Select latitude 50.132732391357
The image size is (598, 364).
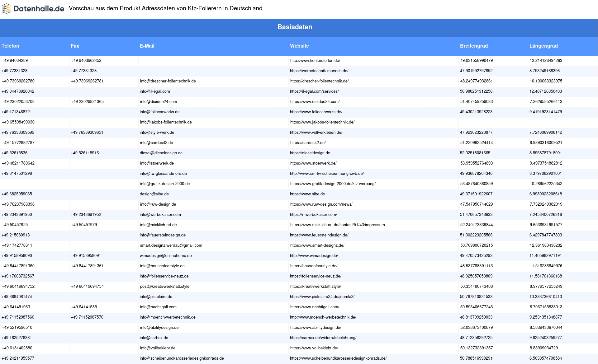[x=477, y=348]
